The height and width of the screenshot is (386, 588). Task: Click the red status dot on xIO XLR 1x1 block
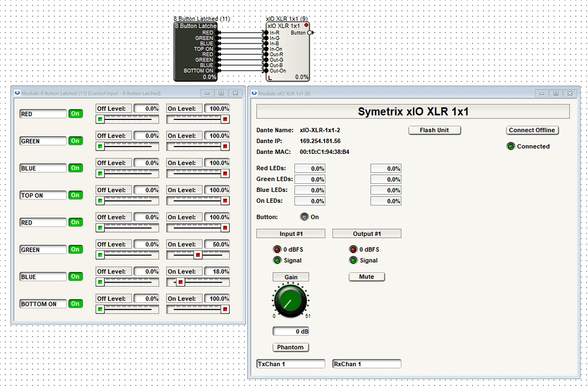click(x=306, y=25)
